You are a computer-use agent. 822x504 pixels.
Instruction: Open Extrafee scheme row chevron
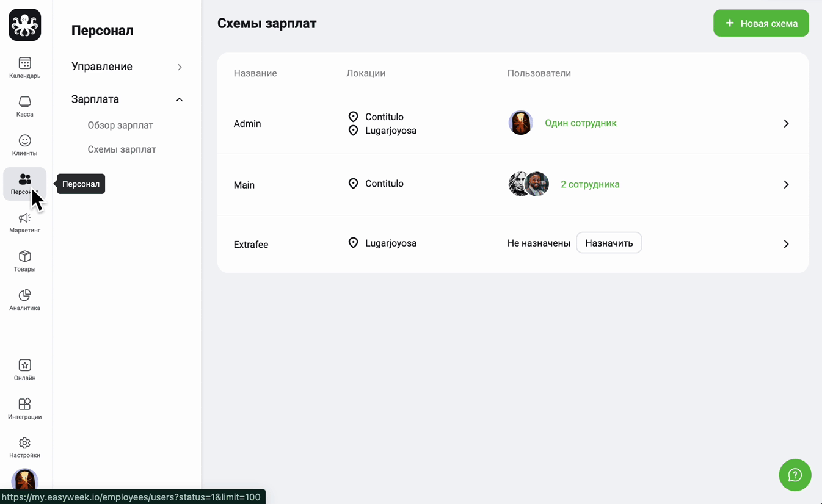(x=786, y=244)
